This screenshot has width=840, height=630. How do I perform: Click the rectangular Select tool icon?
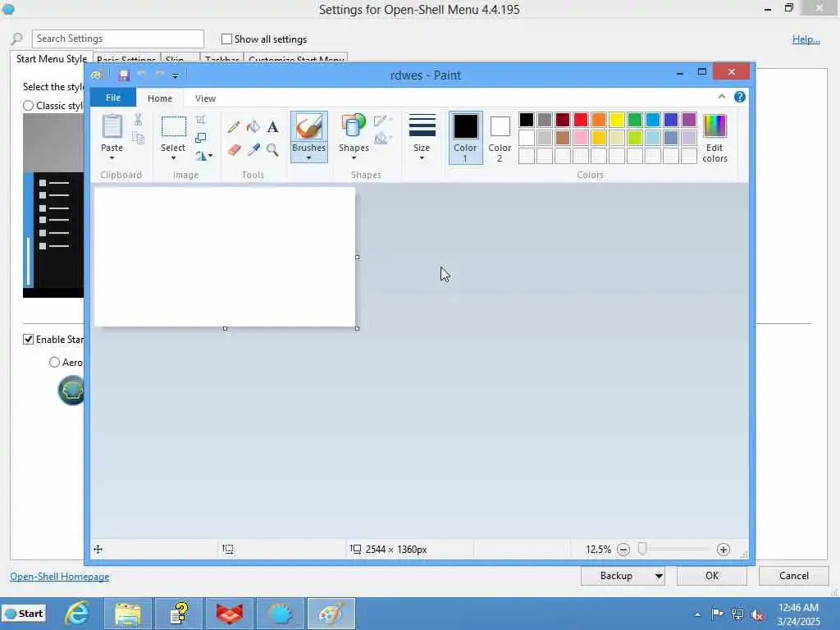click(174, 127)
